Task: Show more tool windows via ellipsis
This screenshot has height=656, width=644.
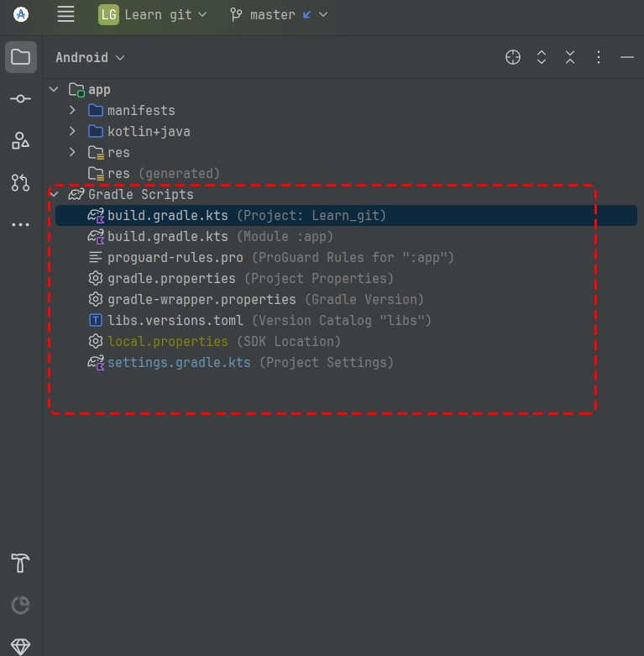Action: point(21,224)
